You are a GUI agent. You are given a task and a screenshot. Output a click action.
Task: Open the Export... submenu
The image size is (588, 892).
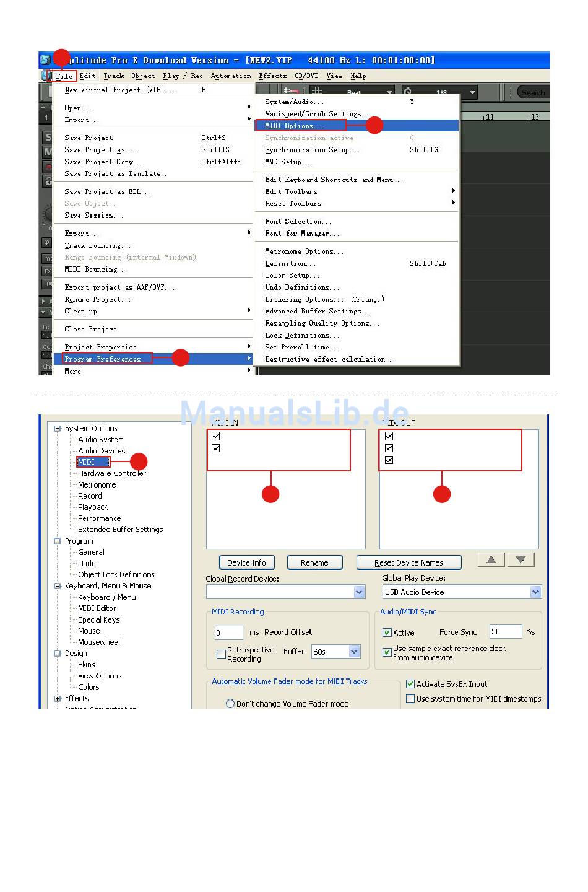(x=81, y=234)
